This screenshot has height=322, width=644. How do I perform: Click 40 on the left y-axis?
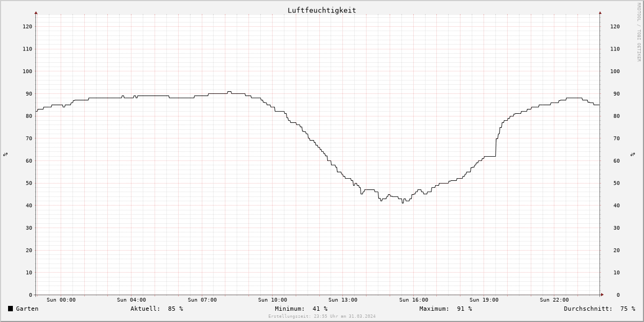29,206
